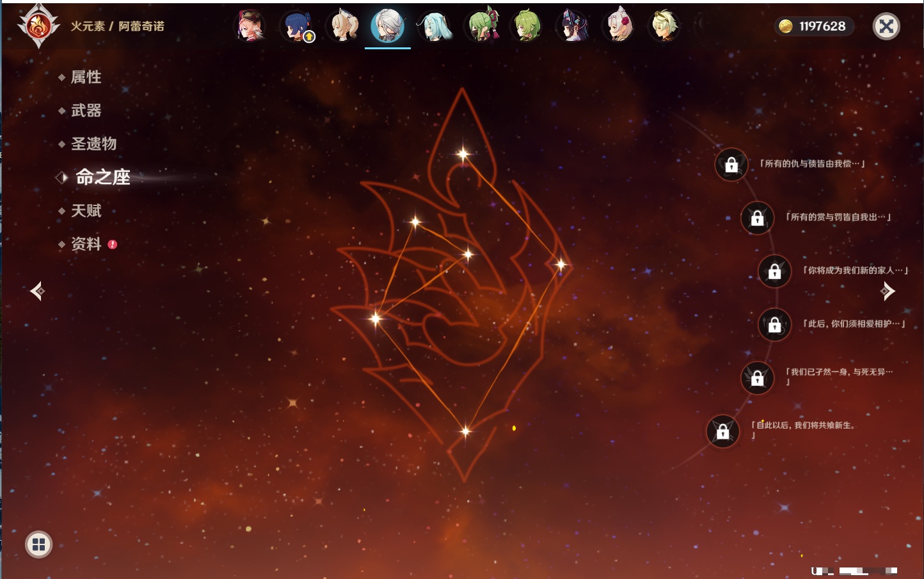
Task: Go to next character with right arrow
Action: tap(888, 291)
